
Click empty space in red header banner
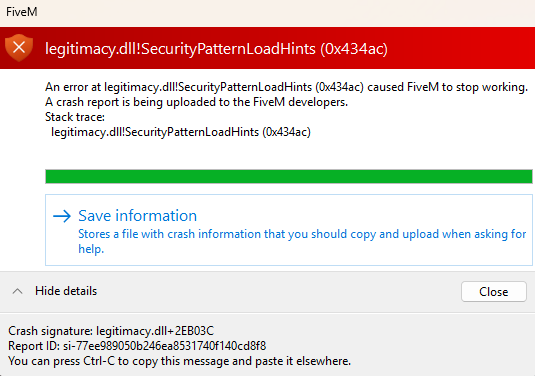[x=461, y=48]
